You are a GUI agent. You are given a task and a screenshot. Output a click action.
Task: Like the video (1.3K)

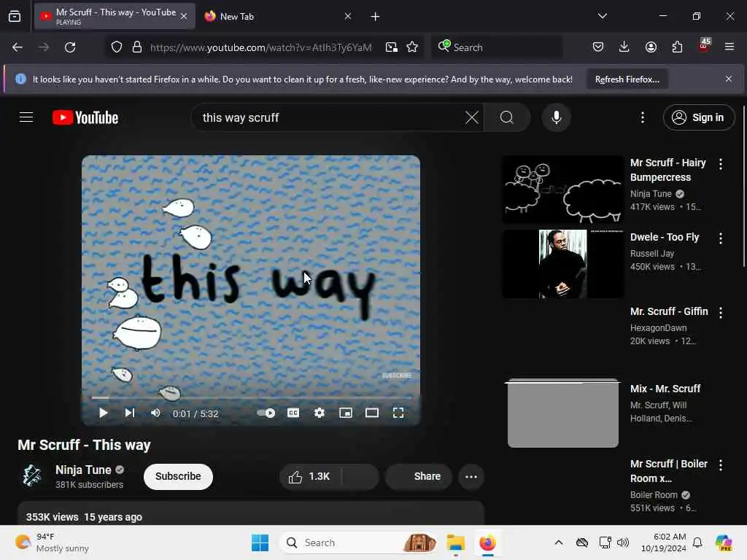click(311, 476)
